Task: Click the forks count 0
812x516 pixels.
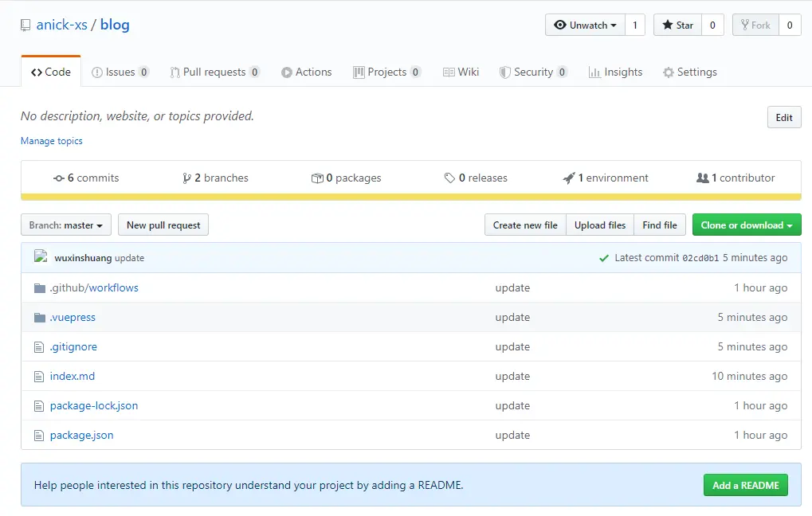Action: coord(790,25)
